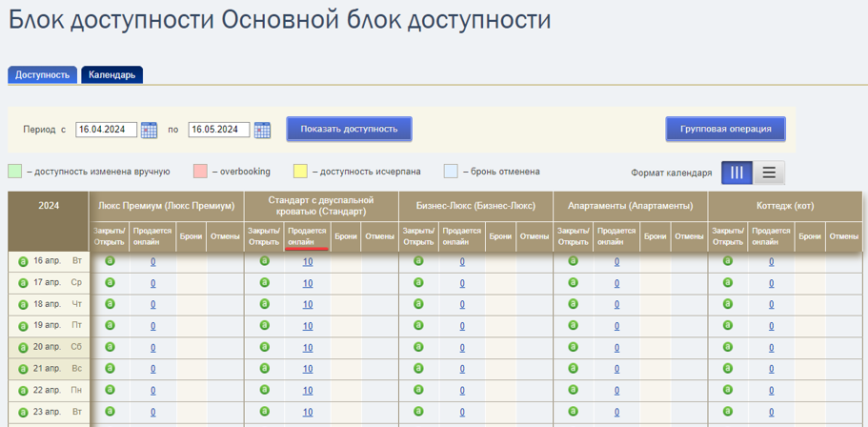868x427 pixels.
Task: Click green status icon beside 20 апр. date
Action: pyautogui.click(x=23, y=348)
